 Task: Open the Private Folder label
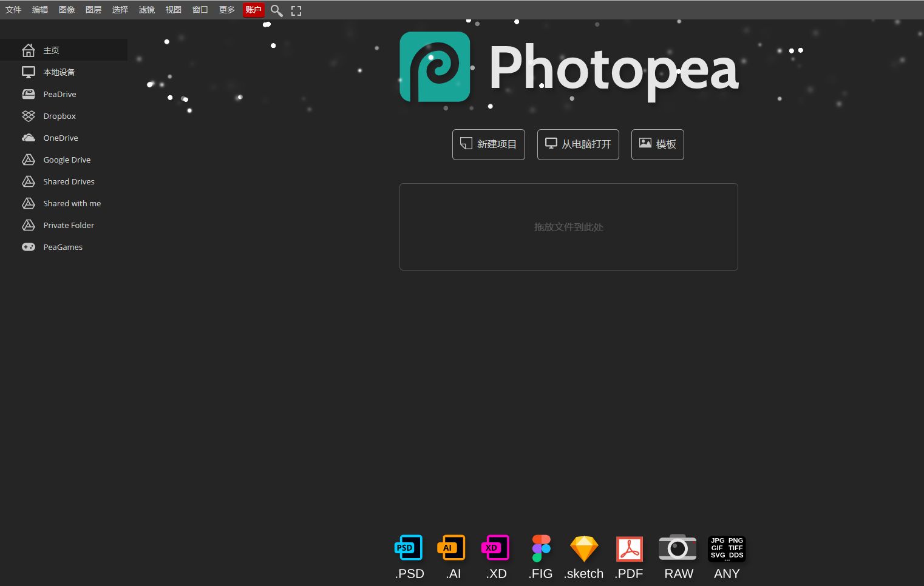point(69,225)
